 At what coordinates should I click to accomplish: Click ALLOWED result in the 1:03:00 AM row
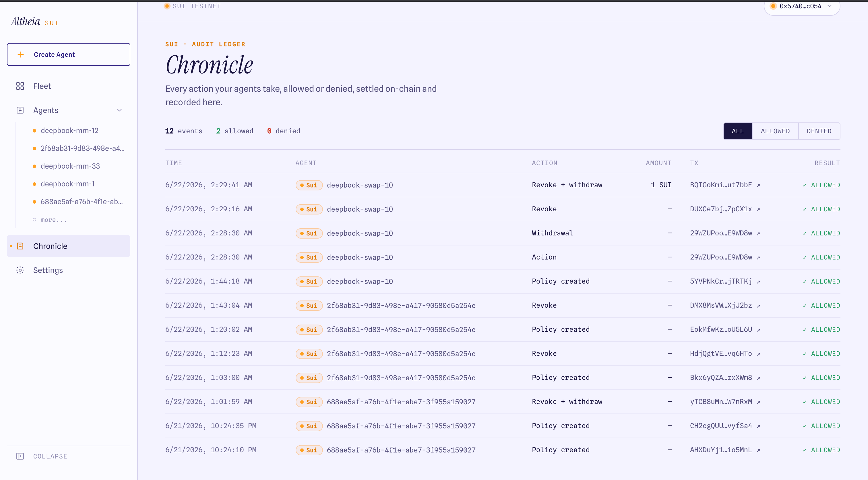[x=821, y=378]
